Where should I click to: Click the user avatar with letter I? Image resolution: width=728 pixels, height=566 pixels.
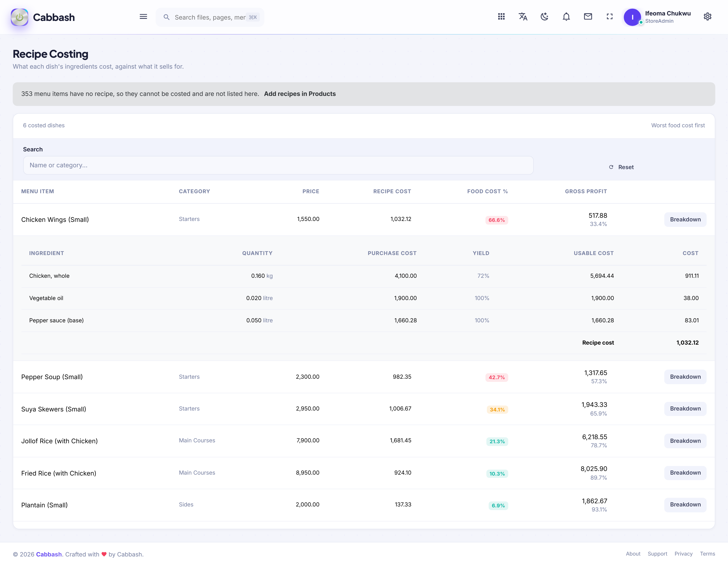632,17
